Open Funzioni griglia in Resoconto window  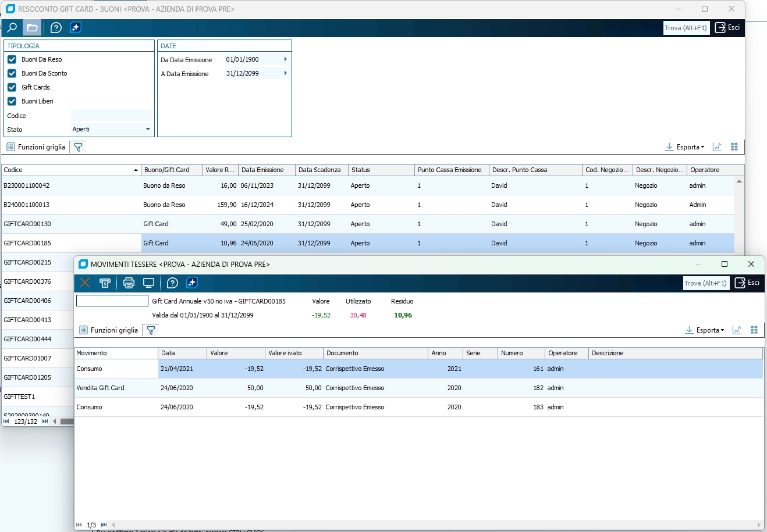pyautogui.click(x=36, y=147)
